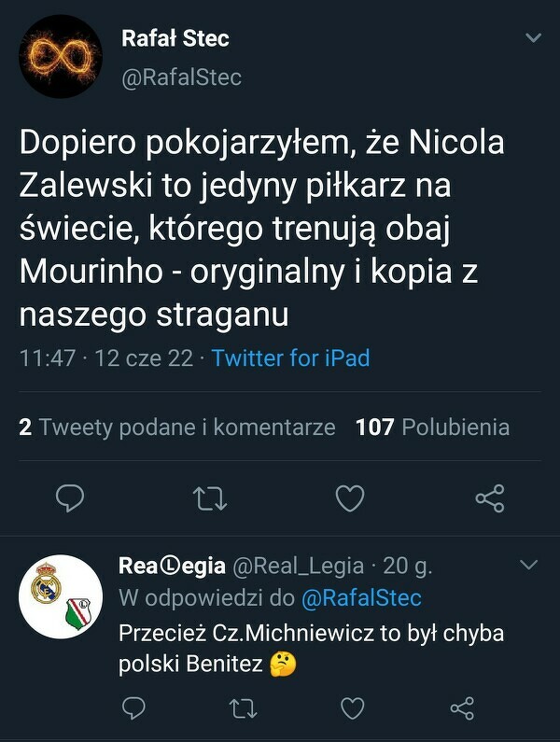Open tweet options chevron for Rafał Stec
The width and height of the screenshot is (560, 742).
[533, 38]
